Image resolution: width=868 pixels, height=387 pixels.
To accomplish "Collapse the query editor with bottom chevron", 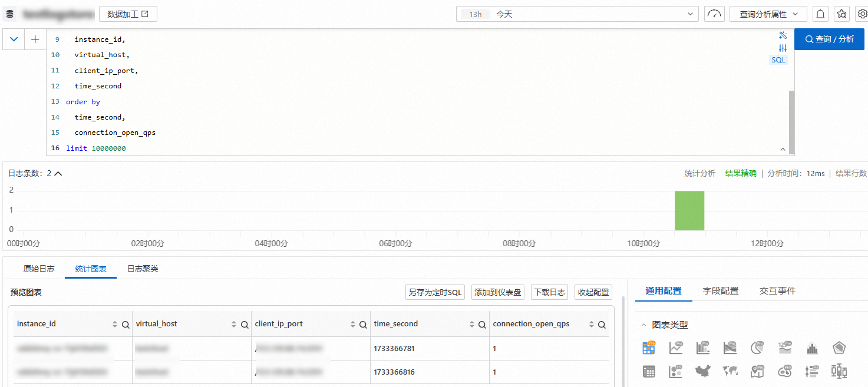I will click(783, 150).
